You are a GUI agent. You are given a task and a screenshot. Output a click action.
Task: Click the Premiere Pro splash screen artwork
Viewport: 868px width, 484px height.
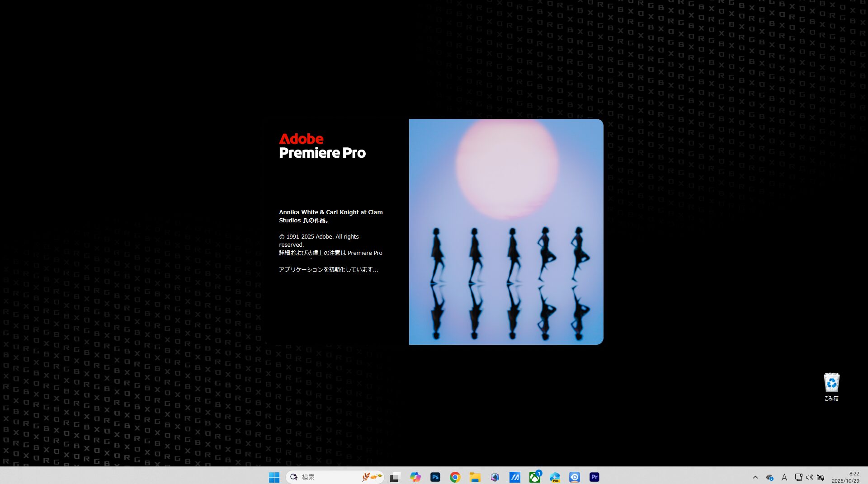[506, 231]
